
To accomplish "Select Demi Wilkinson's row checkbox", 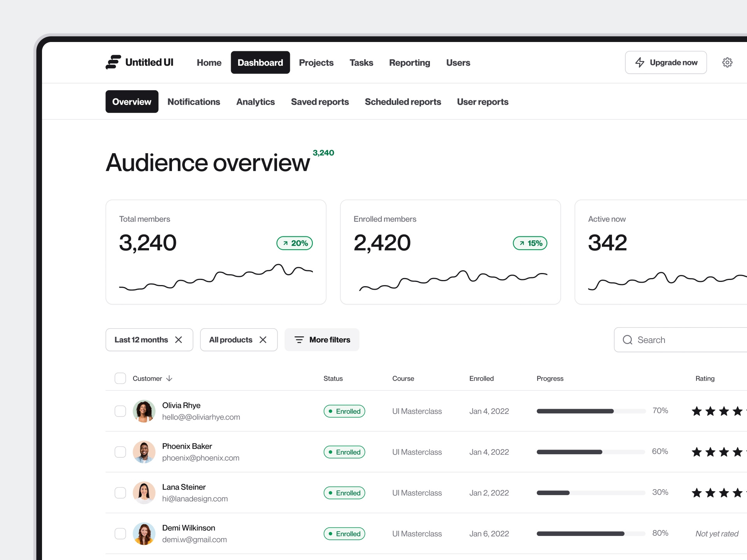I will click(120, 534).
